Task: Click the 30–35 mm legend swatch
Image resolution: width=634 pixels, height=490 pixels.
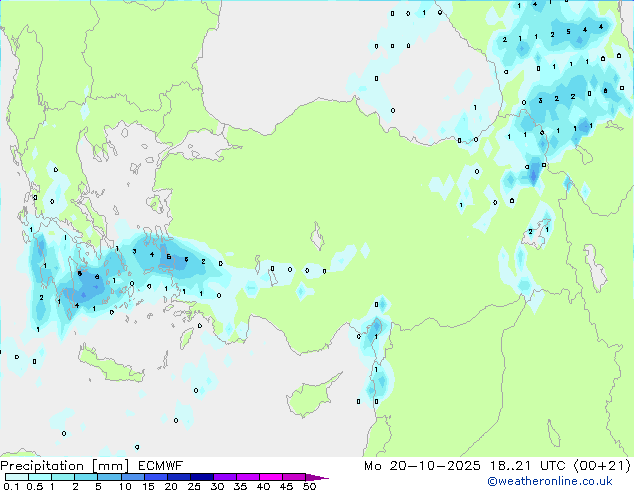Action: pos(225,477)
